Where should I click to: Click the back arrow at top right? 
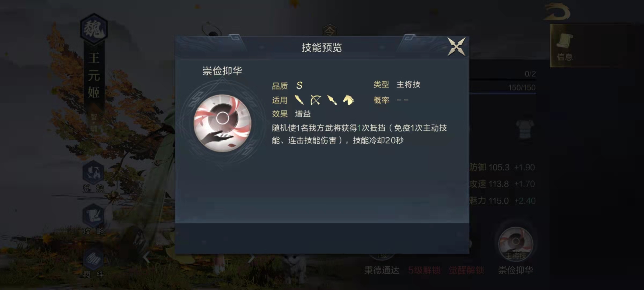[558, 12]
